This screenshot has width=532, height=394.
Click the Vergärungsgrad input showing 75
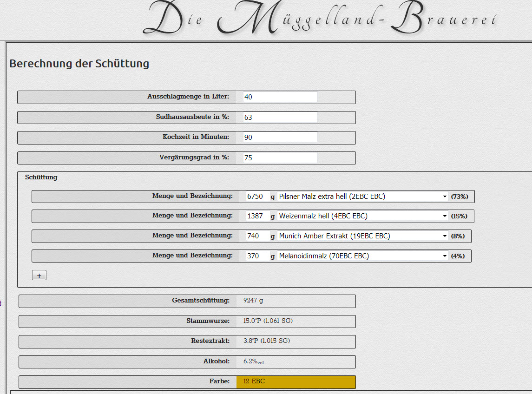280,158
